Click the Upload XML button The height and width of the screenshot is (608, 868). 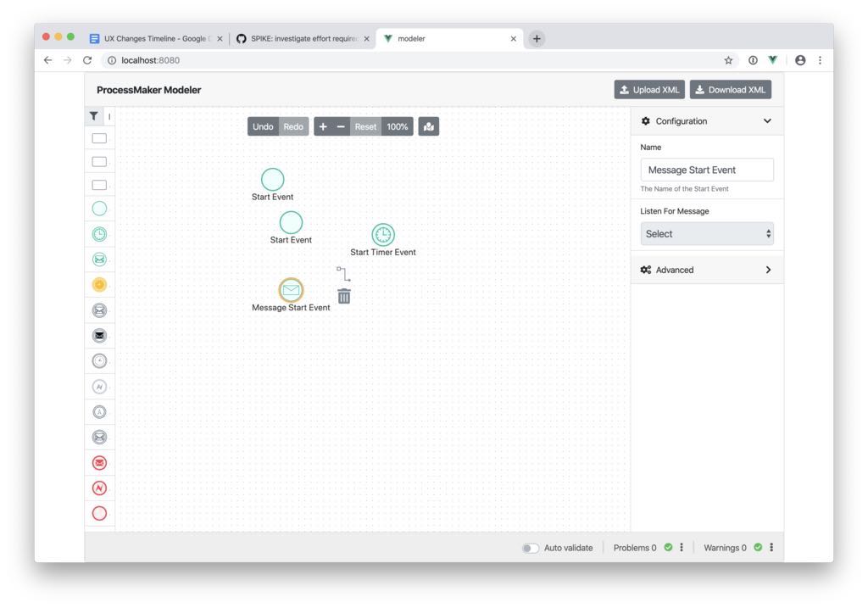(x=649, y=89)
